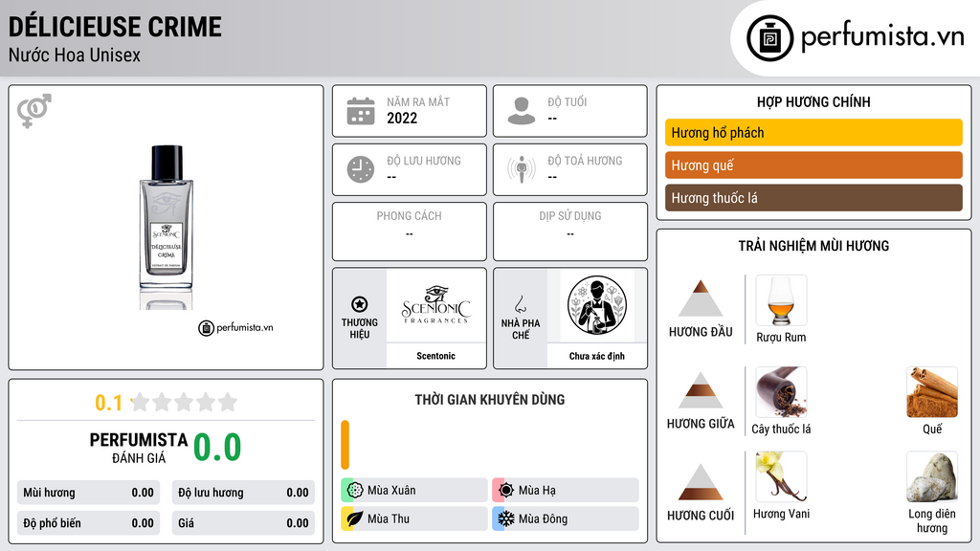This screenshot has width=980, height=551.
Task: Click the Mùi hương 0.00 score row
Action: coord(88,493)
